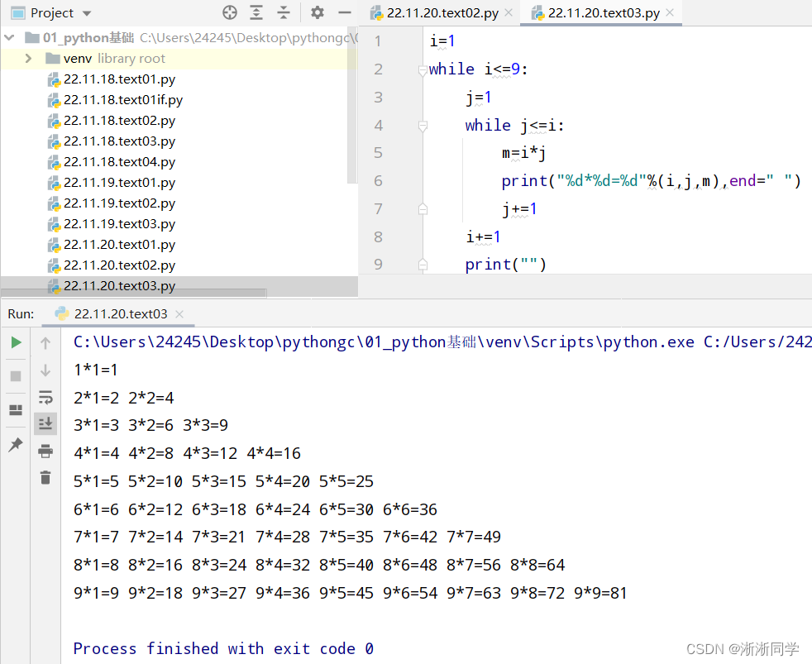Click 'Process finished with exit code 0' text

tap(223, 648)
